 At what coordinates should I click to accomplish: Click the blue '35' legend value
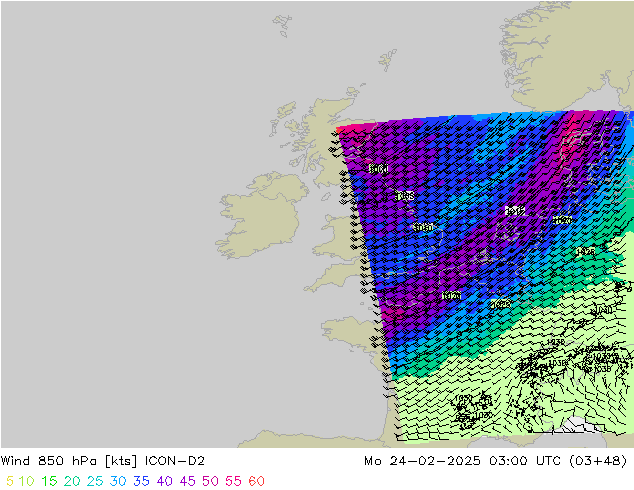141,481
